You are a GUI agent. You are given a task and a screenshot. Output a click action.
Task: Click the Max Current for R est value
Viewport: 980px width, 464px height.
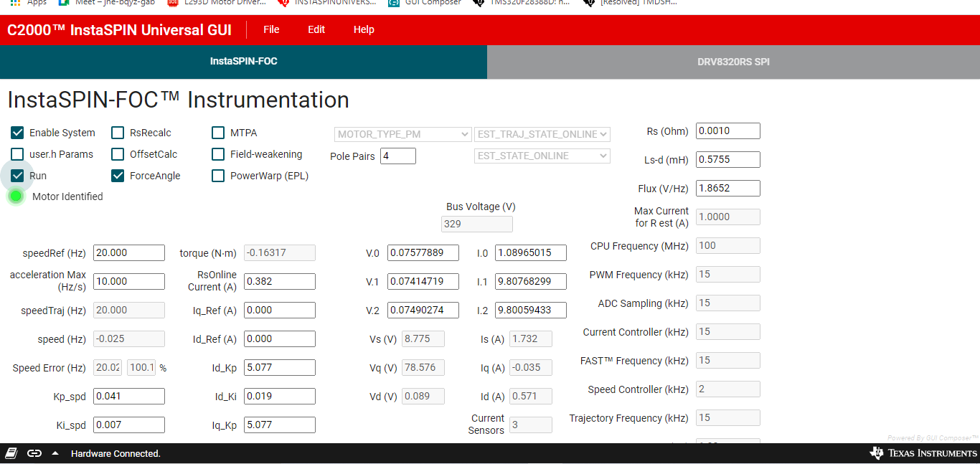(728, 217)
